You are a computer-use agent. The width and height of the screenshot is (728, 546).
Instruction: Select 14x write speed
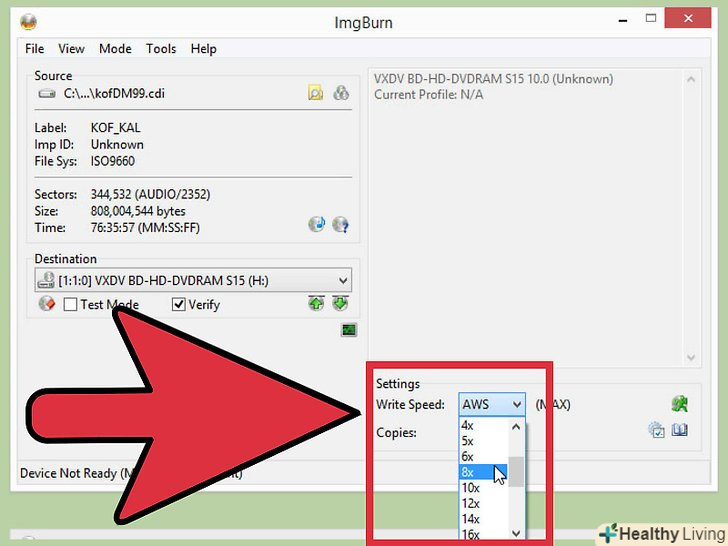tap(482, 519)
